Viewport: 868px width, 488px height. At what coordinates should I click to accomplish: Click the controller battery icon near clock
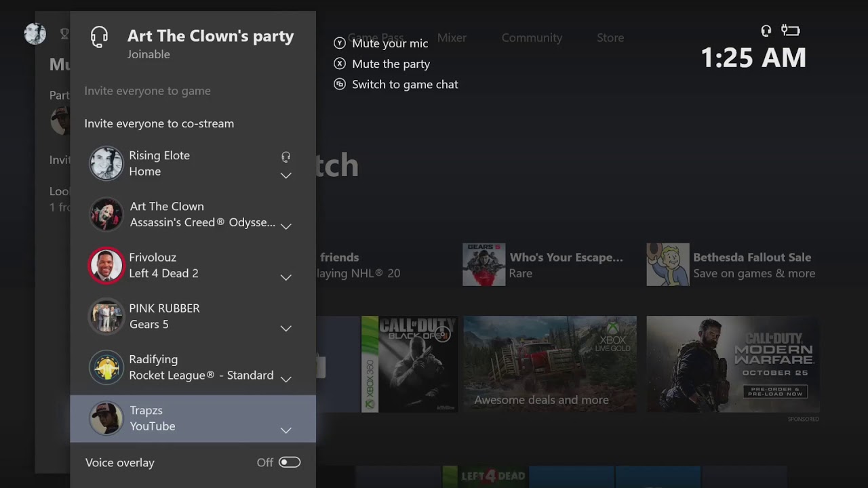791,30
